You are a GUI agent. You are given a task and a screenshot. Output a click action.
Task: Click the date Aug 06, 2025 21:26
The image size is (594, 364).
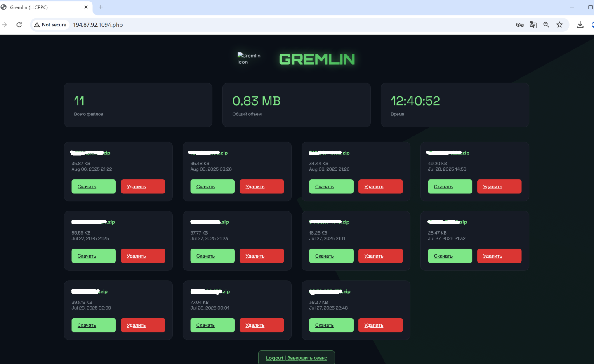(x=329, y=169)
